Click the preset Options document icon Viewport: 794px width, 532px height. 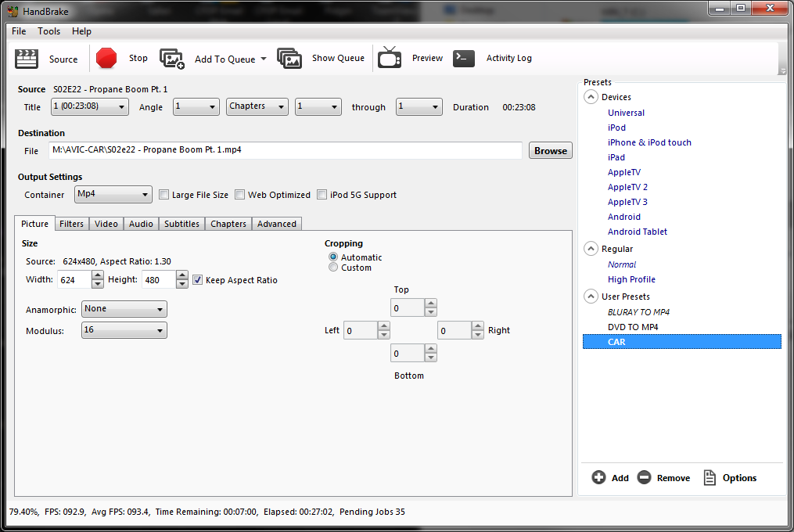tap(710, 477)
